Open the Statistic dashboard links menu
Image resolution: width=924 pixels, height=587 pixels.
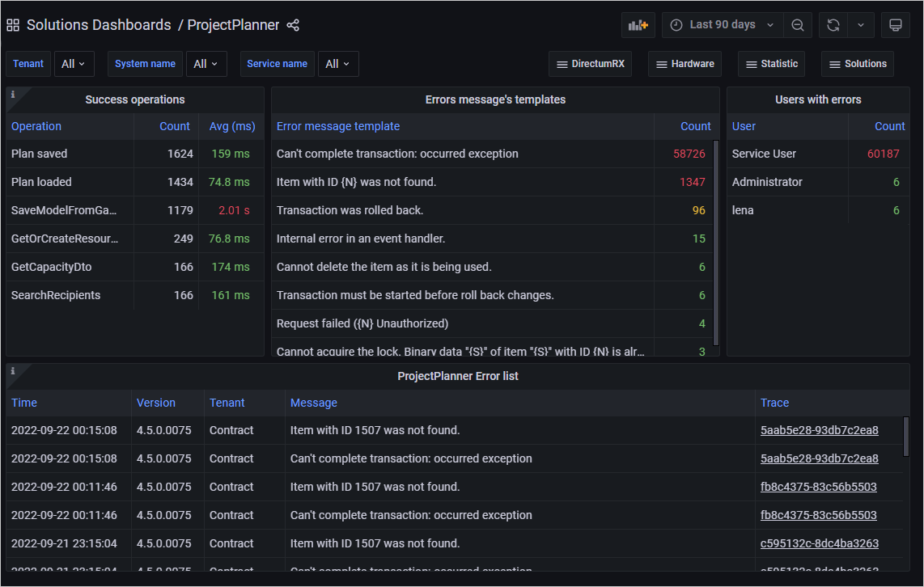pyautogui.click(x=772, y=64)
